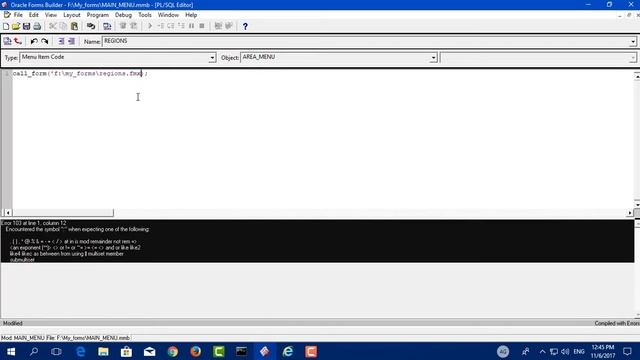Viewport: 640px width, 360px height.
Task: Open the Microsoft Edge taskbar icon
Action: click(x=80, y=351)
